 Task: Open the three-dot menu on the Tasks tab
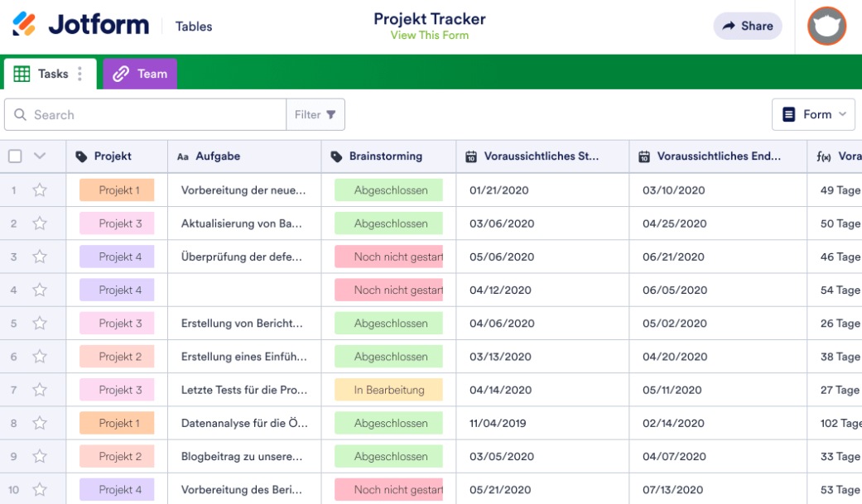point(79,74)
